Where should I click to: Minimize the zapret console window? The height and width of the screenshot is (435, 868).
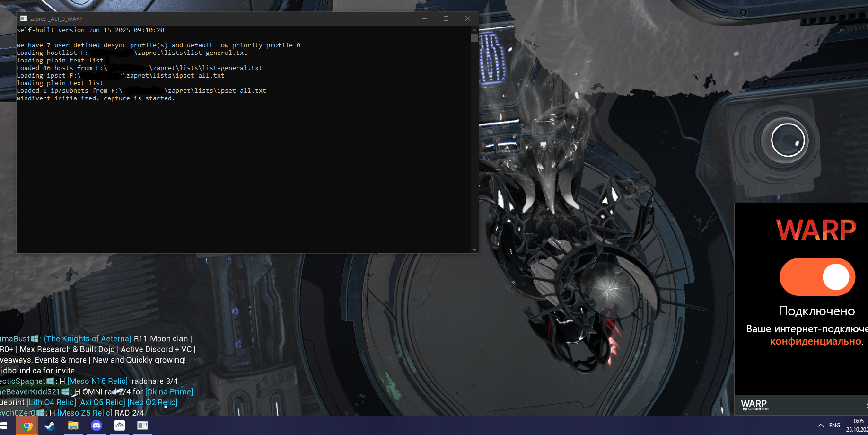click(x=424, y=18)
